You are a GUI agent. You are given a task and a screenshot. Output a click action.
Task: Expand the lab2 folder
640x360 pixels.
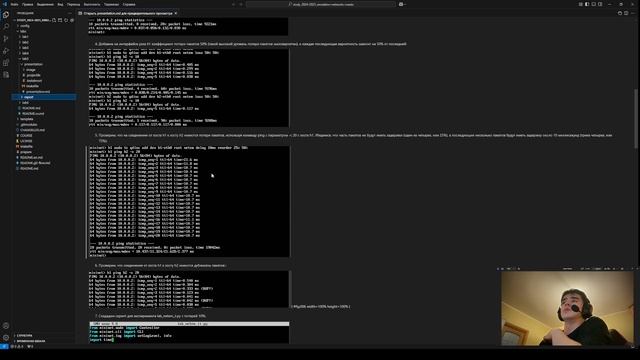25,42
